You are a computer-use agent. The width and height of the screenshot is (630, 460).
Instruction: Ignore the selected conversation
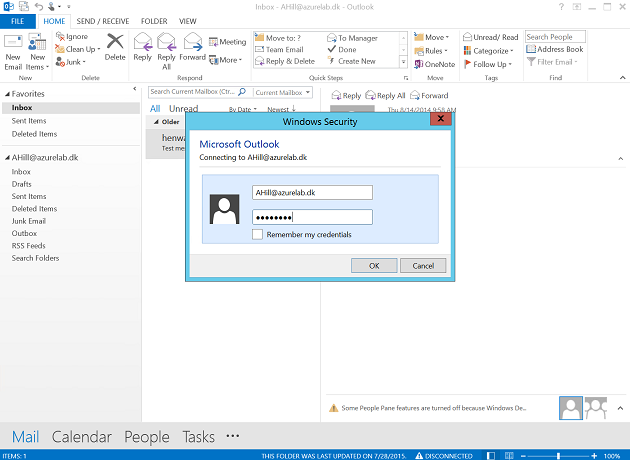tap(72, 37)
